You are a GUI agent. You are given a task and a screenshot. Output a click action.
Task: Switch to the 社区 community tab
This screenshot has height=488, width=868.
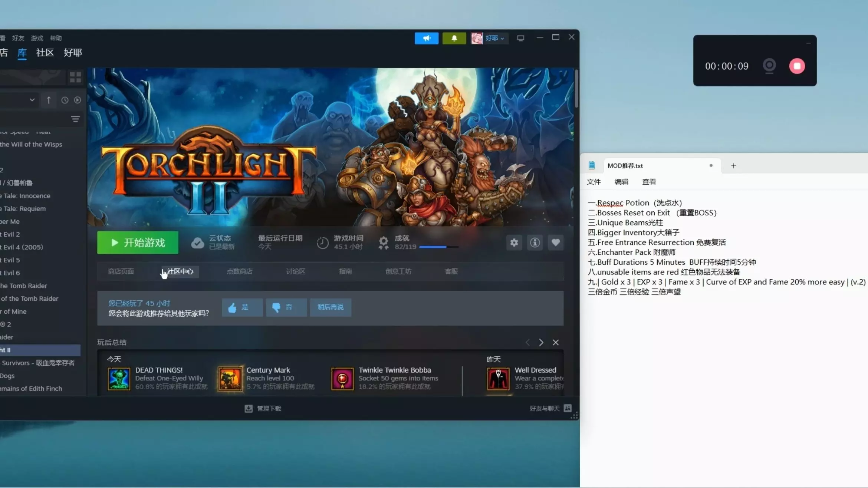[x=45, y=53]
